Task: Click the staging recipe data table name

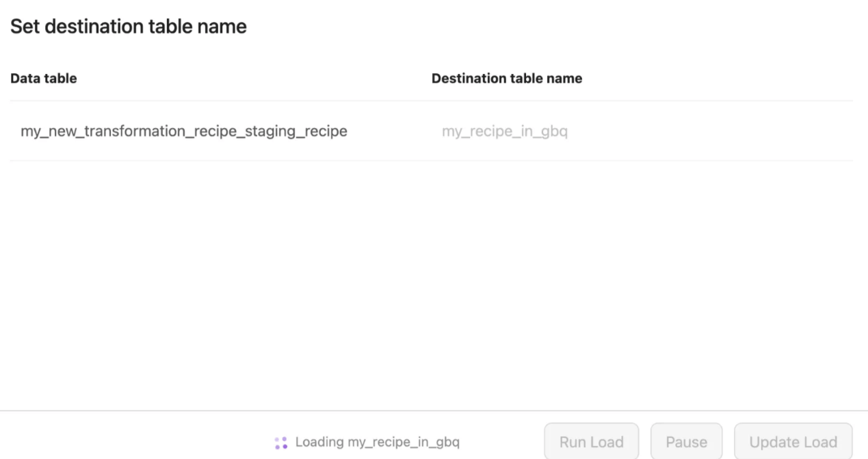Action: [183, 131]
